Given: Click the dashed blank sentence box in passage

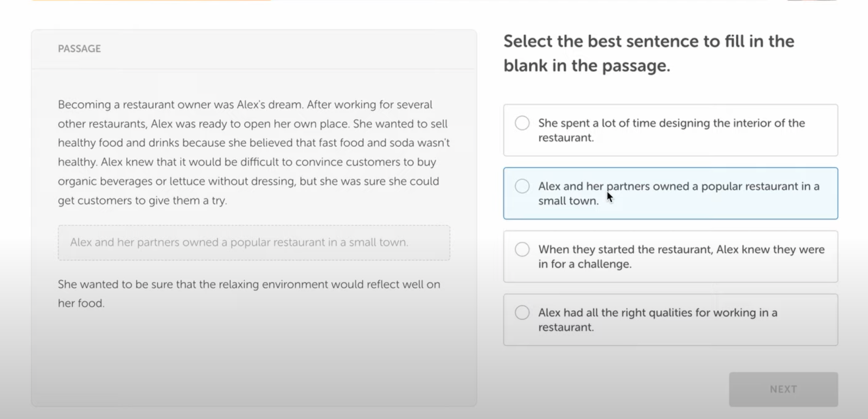Looking at the screenshot, I should 254,243.
